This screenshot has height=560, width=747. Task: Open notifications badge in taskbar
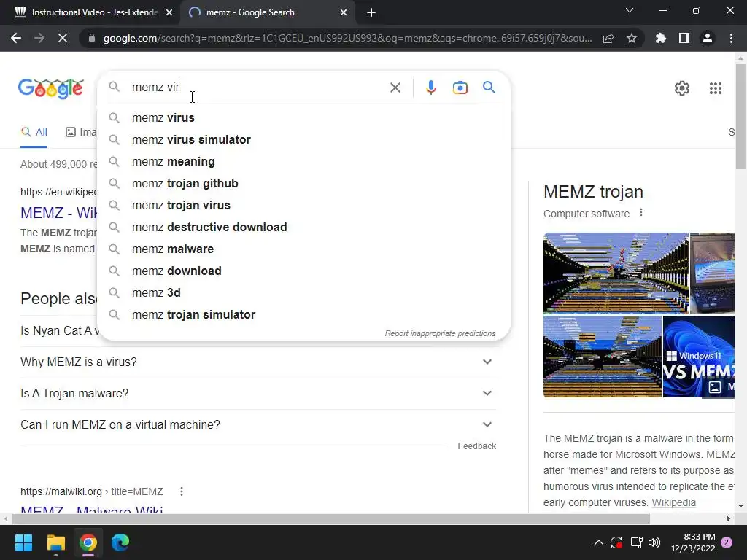tap(727, 542)
